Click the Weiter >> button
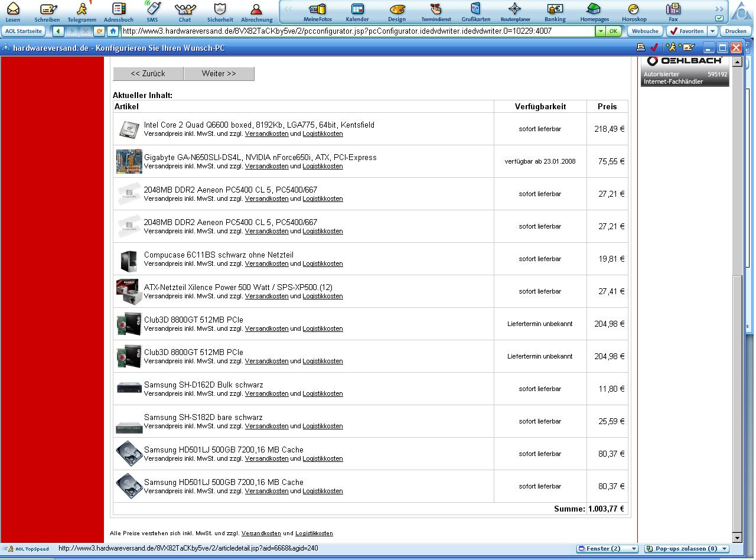Screen dimensions: 756x560 (x=219, y=73)
